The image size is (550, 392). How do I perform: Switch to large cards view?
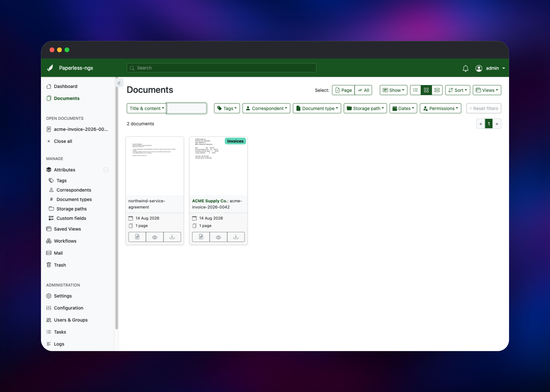coord(437,90)
